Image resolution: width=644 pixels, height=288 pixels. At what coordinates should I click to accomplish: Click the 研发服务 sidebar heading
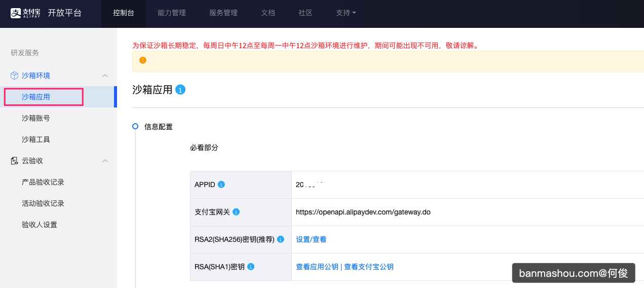pyautogui.click(x=25, y=53)
